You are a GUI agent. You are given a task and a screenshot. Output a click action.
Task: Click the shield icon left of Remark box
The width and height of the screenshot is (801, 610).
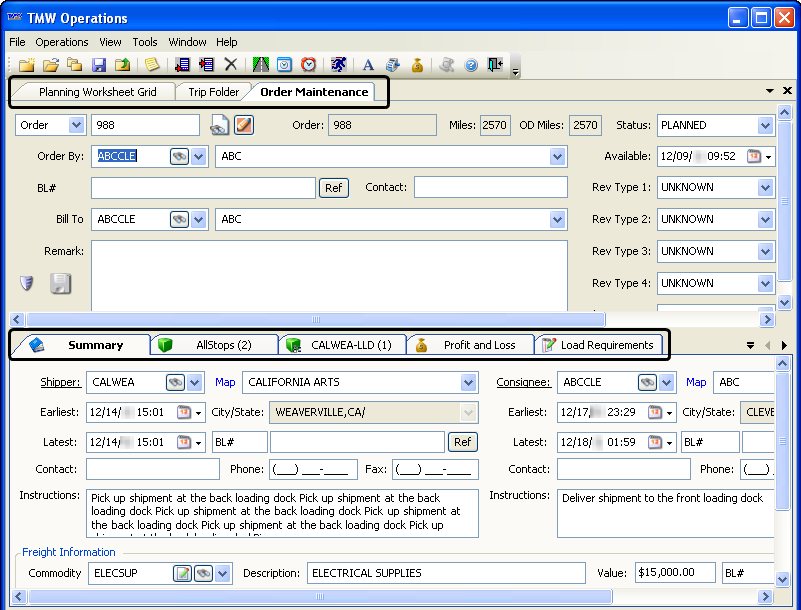(27, 283)
